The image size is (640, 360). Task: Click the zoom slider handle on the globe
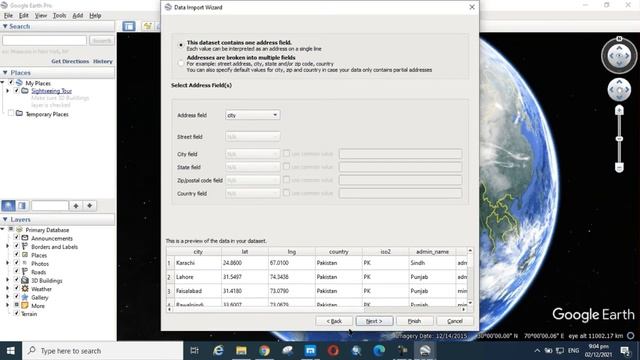coord(619,139)
